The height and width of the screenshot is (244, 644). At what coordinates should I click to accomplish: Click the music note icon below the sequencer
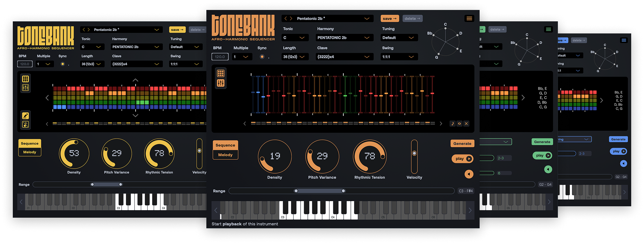point(453,124)
